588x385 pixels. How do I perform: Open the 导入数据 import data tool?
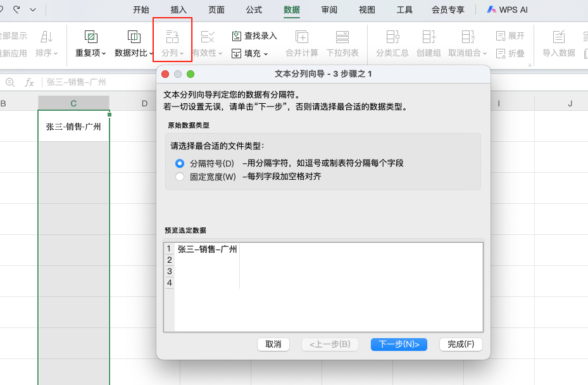coord(559,39)
